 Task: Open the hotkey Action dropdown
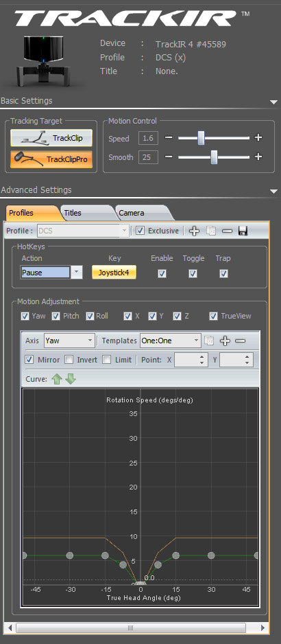click(76, 273)
